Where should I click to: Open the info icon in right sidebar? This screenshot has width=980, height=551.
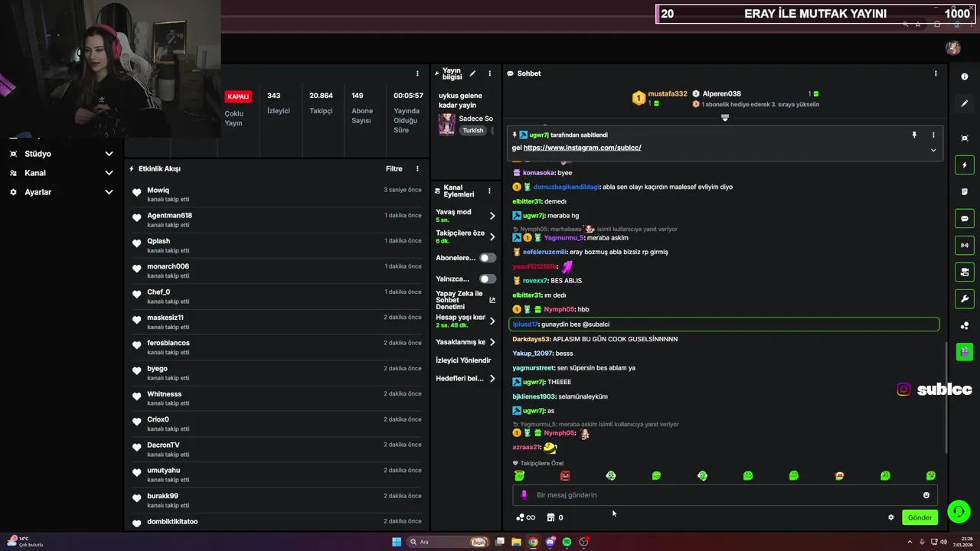965,77
